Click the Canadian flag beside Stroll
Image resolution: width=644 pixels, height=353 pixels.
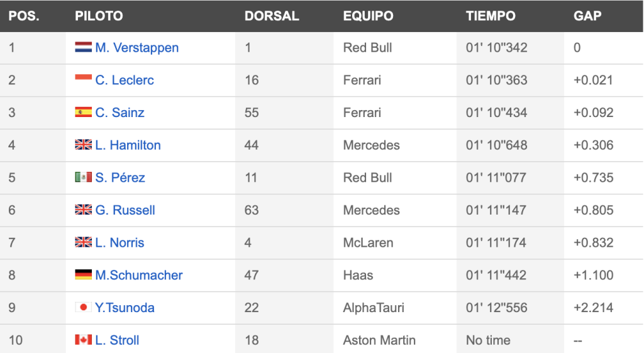84,339
